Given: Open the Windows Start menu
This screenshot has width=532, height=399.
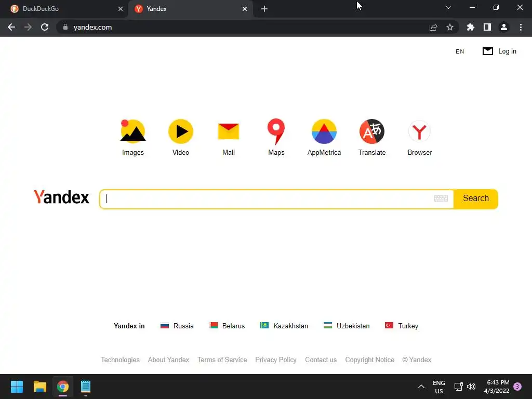Looking at the screenshot, I should click(17, 387).
